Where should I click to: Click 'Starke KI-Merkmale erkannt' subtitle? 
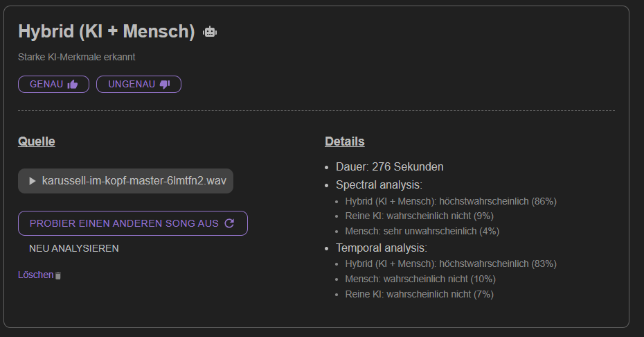pyautogui.click(x=76, y=57)
